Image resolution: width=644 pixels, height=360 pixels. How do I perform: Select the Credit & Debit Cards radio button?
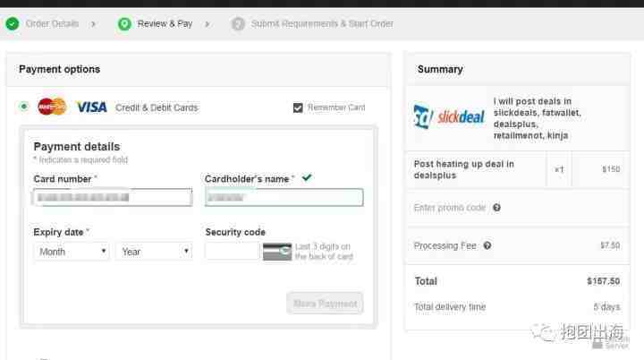point(24,107)
